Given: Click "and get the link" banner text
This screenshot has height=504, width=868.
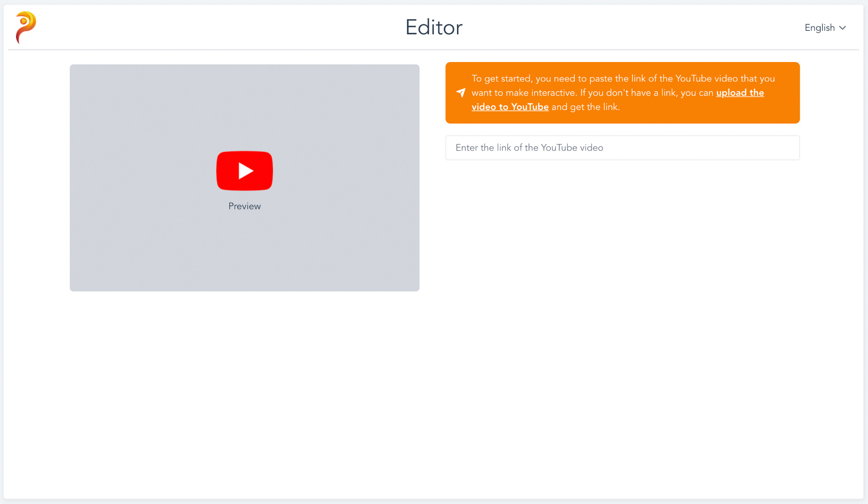Looking at the screenshot, I should click(x=585, y=107).
